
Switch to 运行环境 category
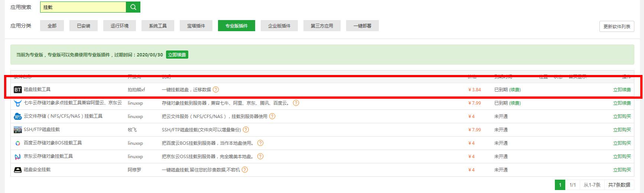(x=120, y=26)
